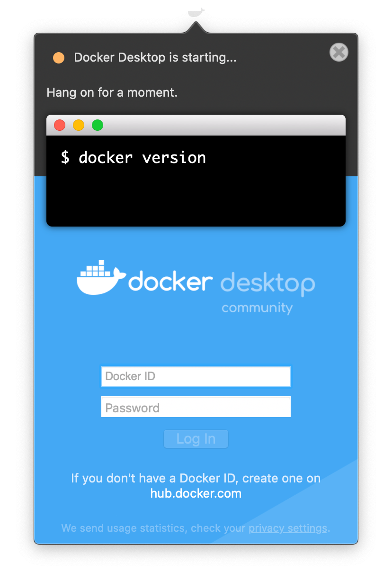
Task: Click the green button on terminal illustration
Action: click(98, 125)
